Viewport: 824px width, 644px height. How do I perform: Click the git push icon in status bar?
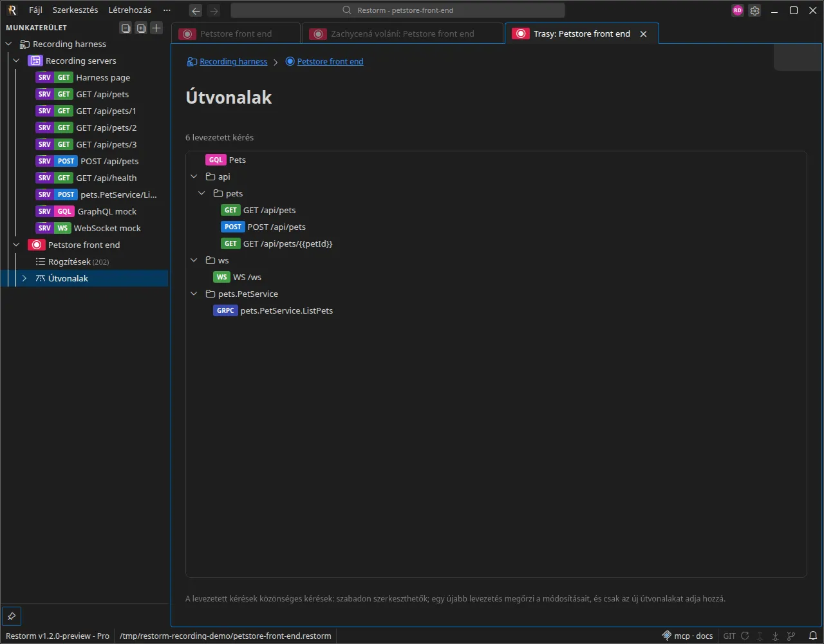pyautogui.click(x=760, y=636)
